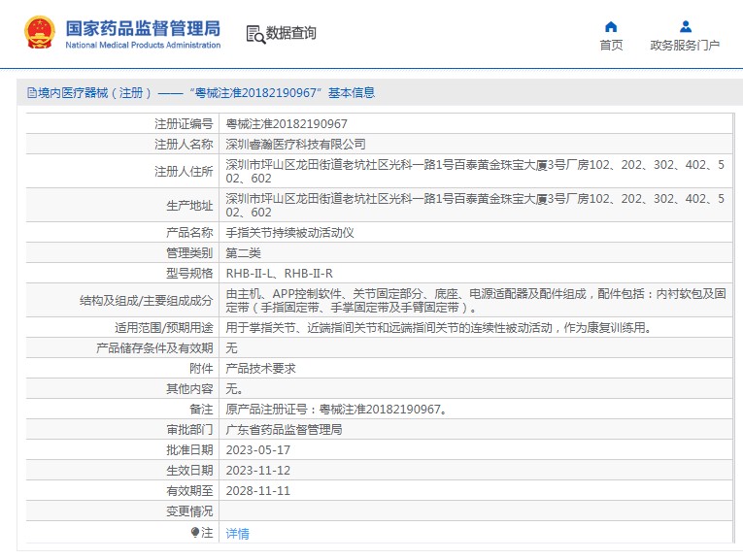Click 产品技术要求 attachment value
This screenshot has width=743, height=560.
pyautogui.click(x=260, y=368)
